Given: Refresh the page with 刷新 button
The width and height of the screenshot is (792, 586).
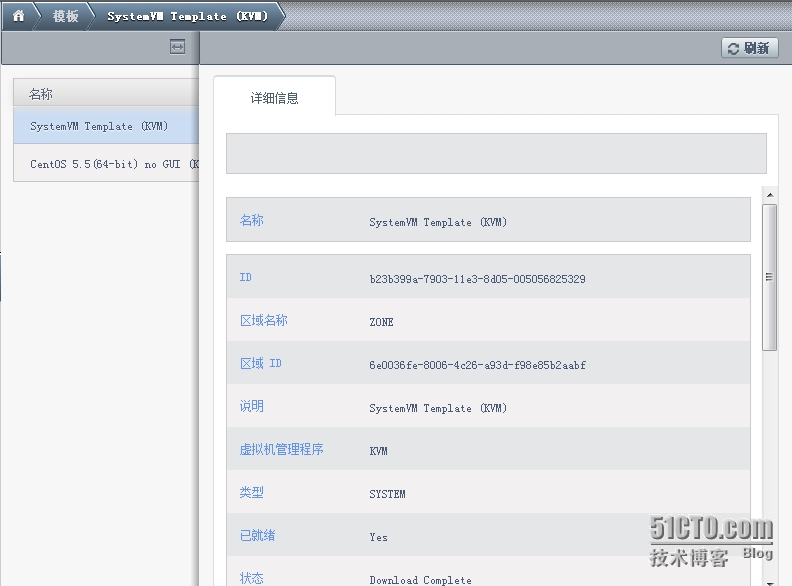Looking at the screenshot, I should (x=750, y=48).
